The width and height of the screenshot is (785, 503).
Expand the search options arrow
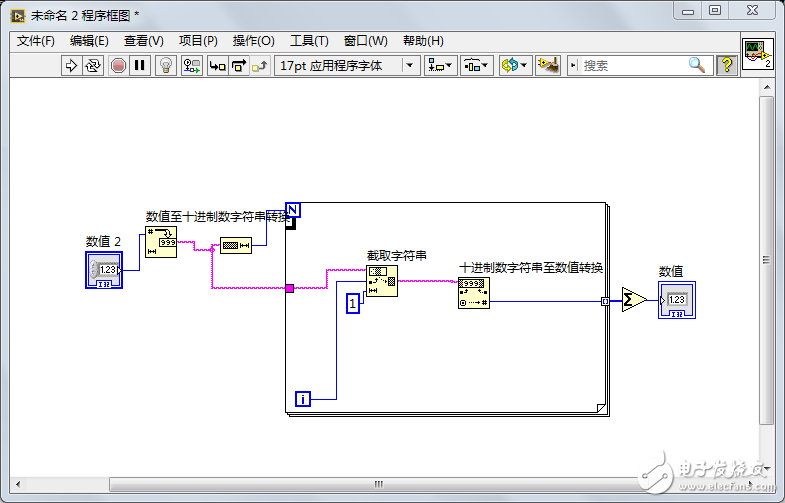(573, 66)
